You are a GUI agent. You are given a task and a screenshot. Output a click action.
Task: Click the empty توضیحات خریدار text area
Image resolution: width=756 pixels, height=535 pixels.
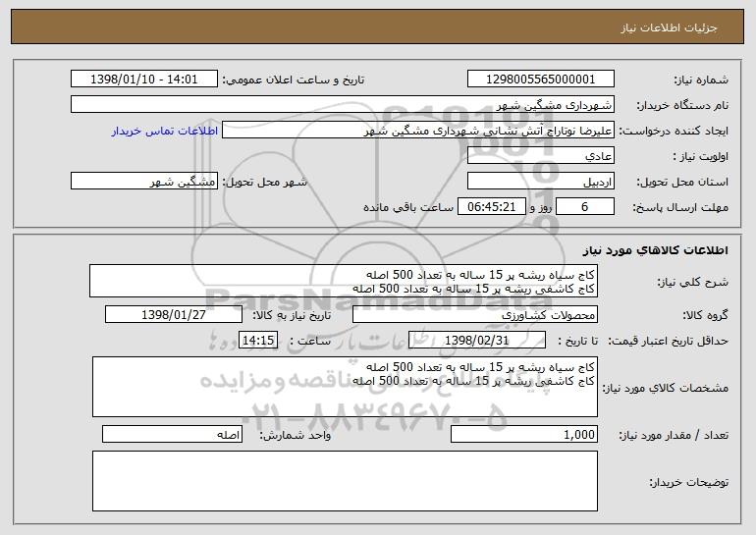coord(345,481)
